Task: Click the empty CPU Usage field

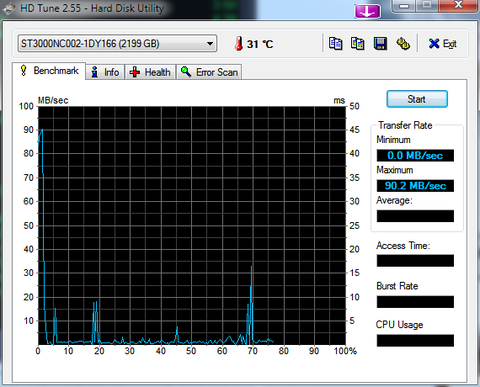Action: [x=415, y=341]
